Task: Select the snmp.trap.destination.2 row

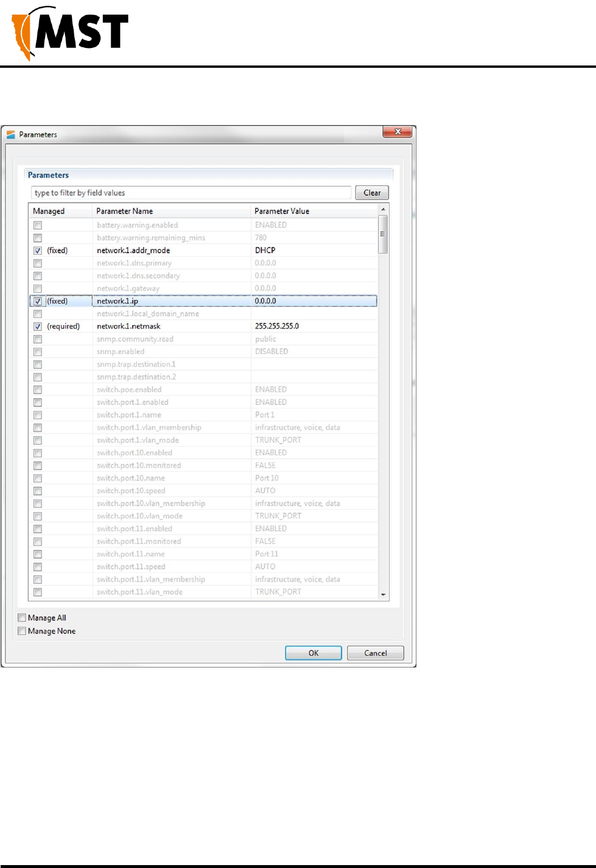Action: (x=203, y=377)
